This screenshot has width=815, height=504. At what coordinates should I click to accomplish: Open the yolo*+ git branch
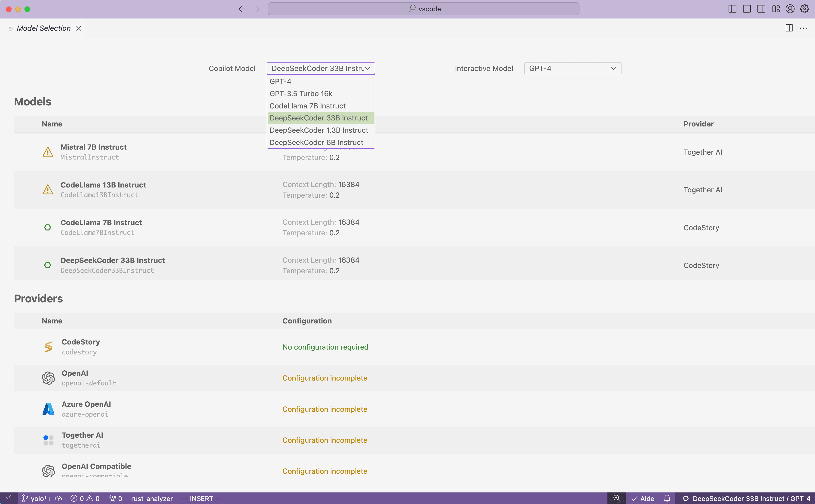tap(36, 498)
